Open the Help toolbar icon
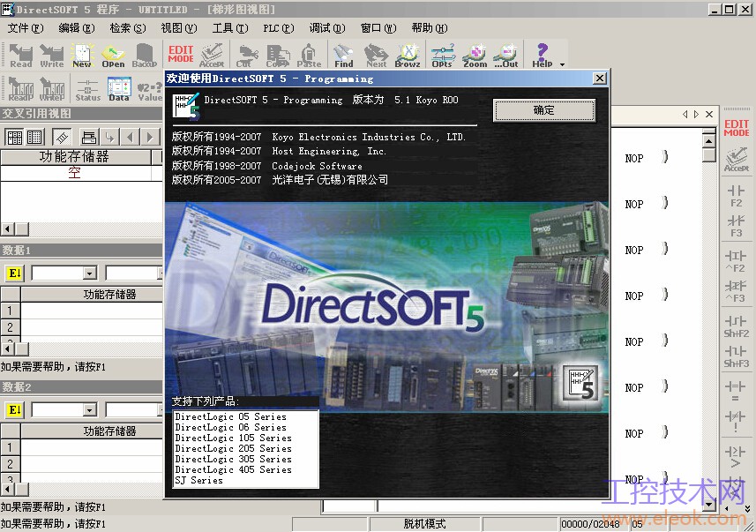Screen dimensions: 756x532 [543, 55]
